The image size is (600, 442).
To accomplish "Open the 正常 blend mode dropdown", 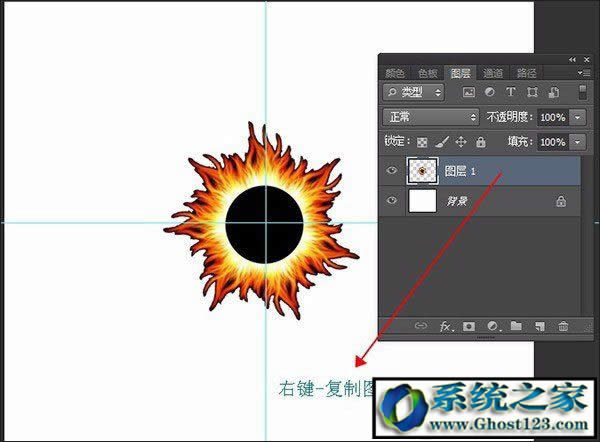I will click(x=431, y=117).
